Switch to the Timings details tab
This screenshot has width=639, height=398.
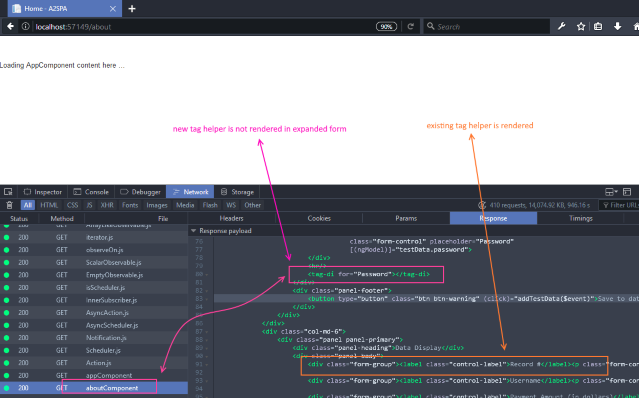click(x=581, y=218)
